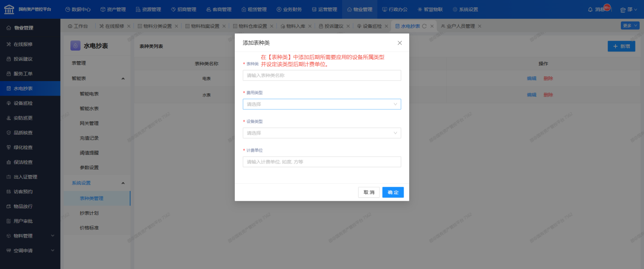
Task: Confirm with the 确定 button
Action: (x=393, y=192)
